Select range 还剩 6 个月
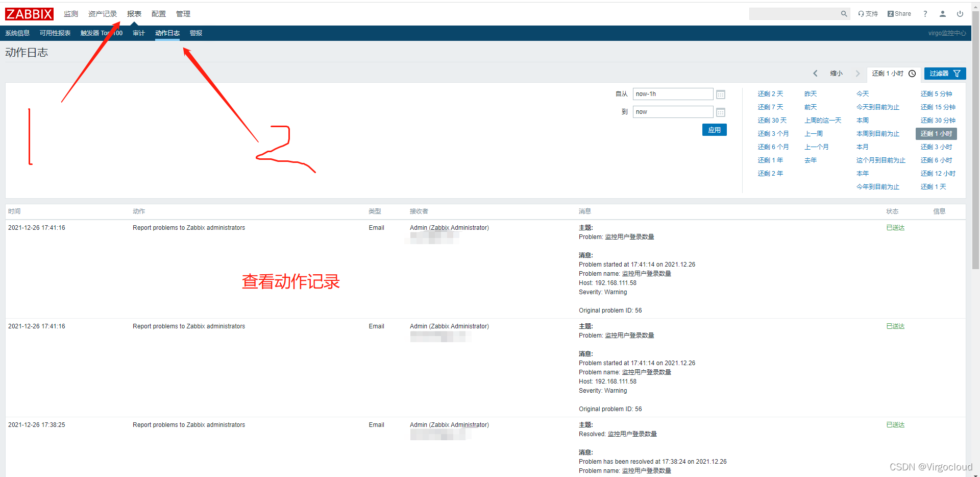The height and width of the screenshot is (477, 980). pyautogui.click(x=773, y=147)
